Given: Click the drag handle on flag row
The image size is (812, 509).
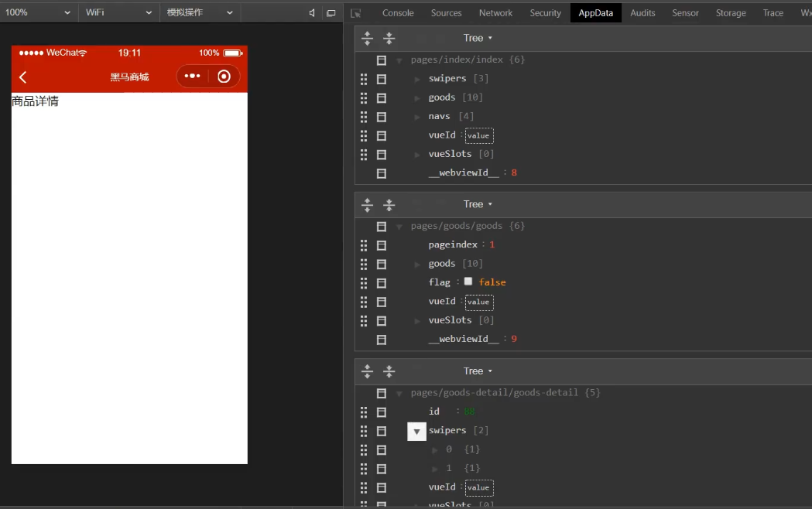Looking at the screenshot, I should (364, 283).
